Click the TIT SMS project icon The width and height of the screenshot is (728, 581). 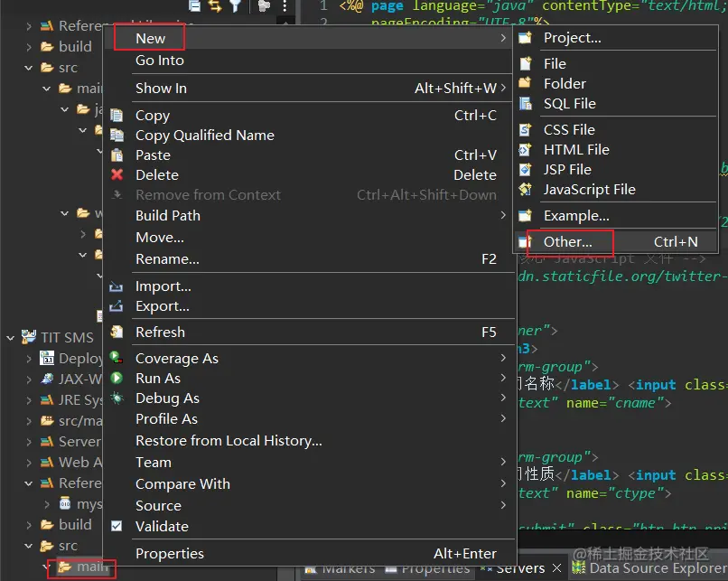coord(29,337)
